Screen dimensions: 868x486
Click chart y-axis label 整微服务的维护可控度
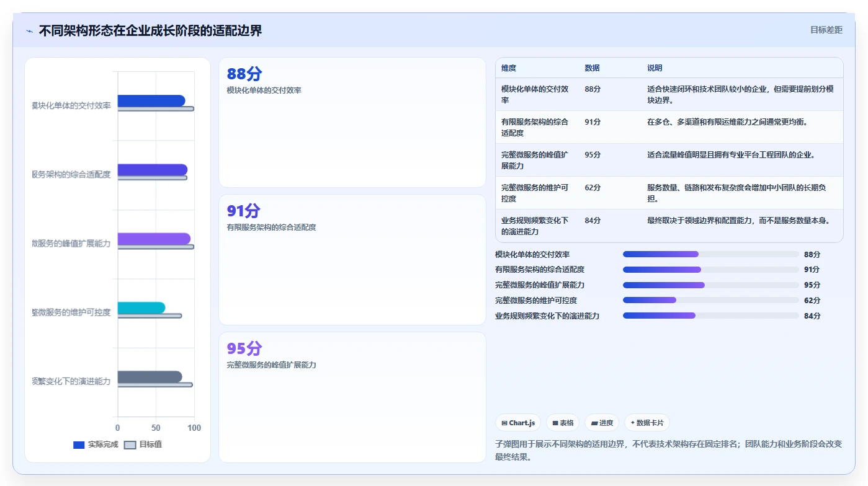tap(71, 312)
